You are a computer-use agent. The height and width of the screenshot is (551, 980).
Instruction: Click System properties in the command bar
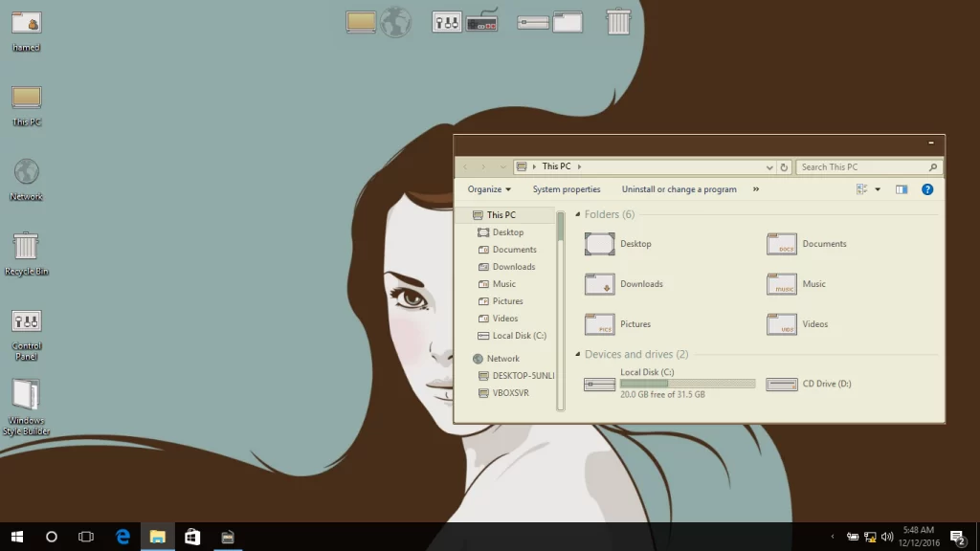pyautogui.click(x=567, y=189)
